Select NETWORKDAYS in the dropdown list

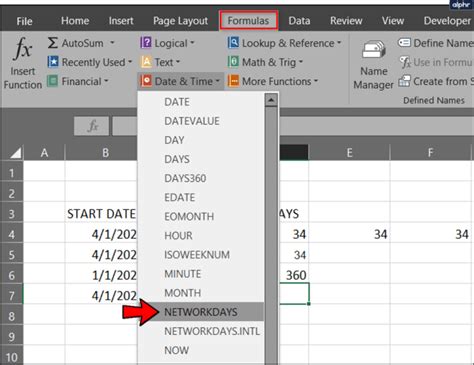(201, 312)
